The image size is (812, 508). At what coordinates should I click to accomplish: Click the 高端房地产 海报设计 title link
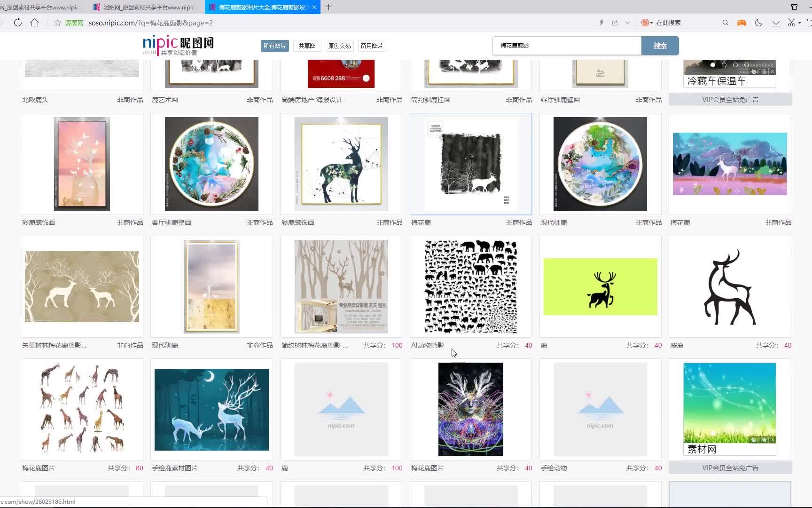point(312,100)
